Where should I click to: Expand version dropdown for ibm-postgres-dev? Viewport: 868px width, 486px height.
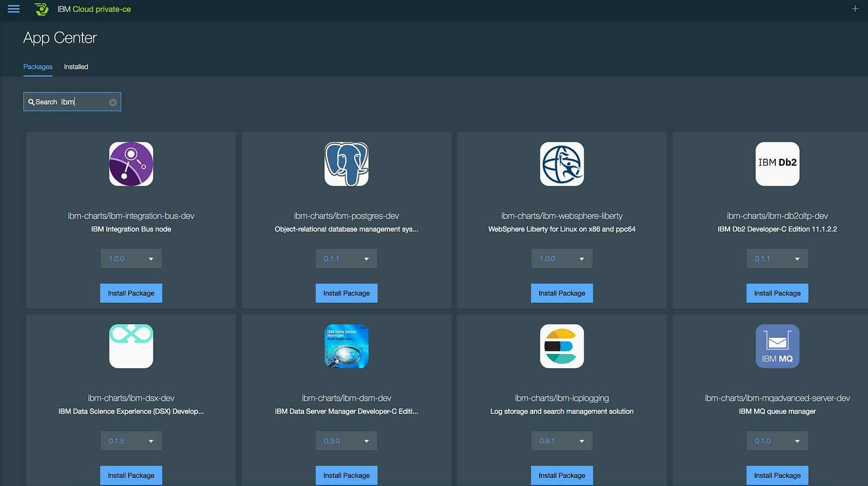pos(347,258)
